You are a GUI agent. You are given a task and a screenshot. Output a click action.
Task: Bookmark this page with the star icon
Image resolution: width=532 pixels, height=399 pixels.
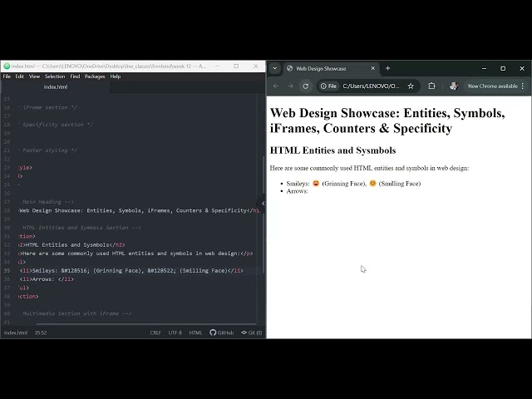[411, 86]
